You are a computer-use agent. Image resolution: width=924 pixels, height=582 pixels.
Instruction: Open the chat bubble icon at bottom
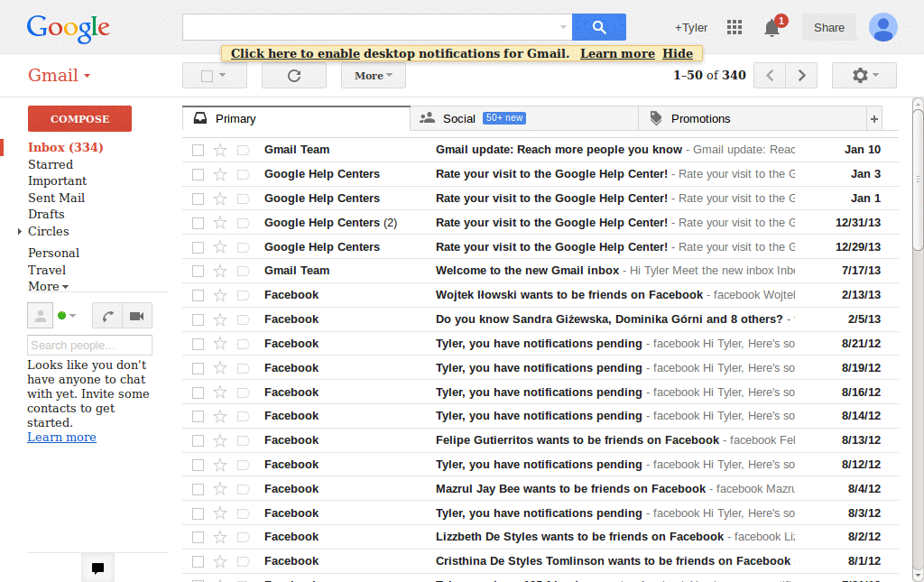point(97,568)
